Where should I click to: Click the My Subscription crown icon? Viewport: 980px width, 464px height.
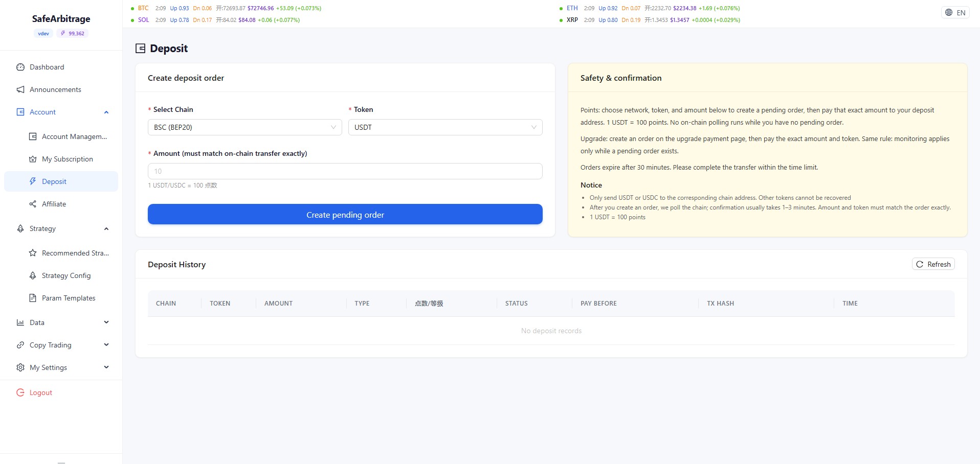(33, 159)
